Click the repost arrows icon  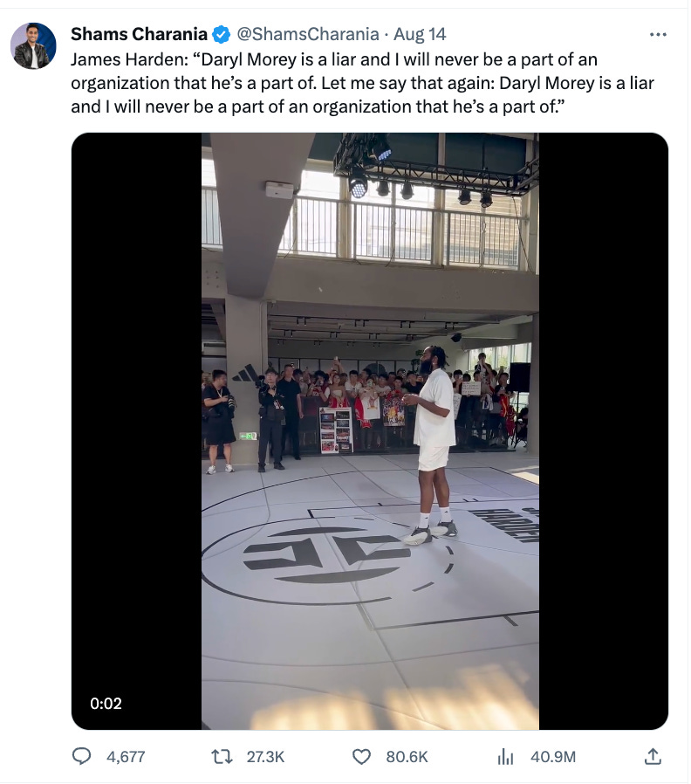(x=222, y=757)
